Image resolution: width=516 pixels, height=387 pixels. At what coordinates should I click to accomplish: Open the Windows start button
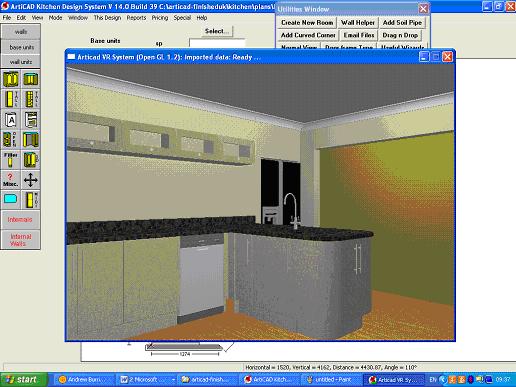23,379
